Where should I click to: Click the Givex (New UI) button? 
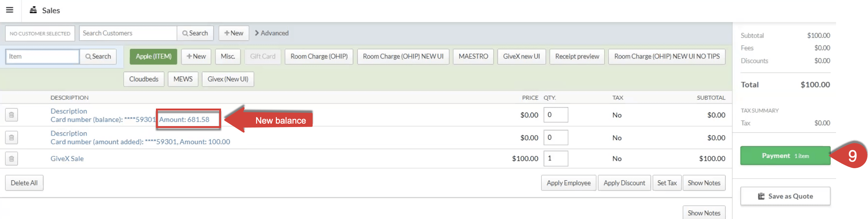pyautogui.click(x=228, y=79)
